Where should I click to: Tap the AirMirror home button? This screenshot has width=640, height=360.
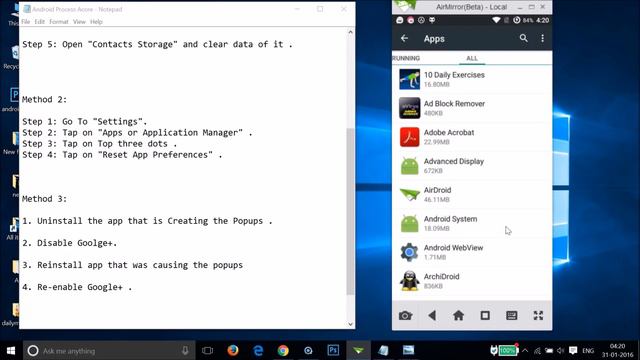458,316
